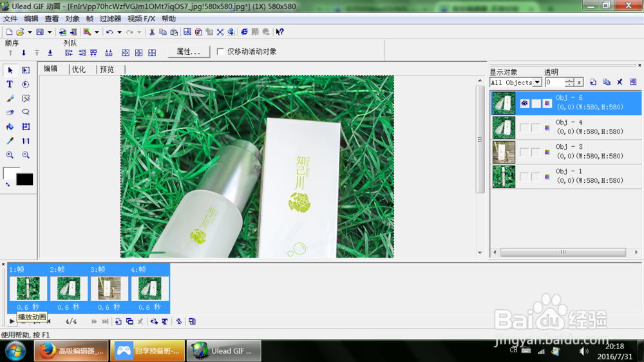This screenshot has height=362, width=644.
Task: Choose the Eraser tool
Action: point(10,112)
